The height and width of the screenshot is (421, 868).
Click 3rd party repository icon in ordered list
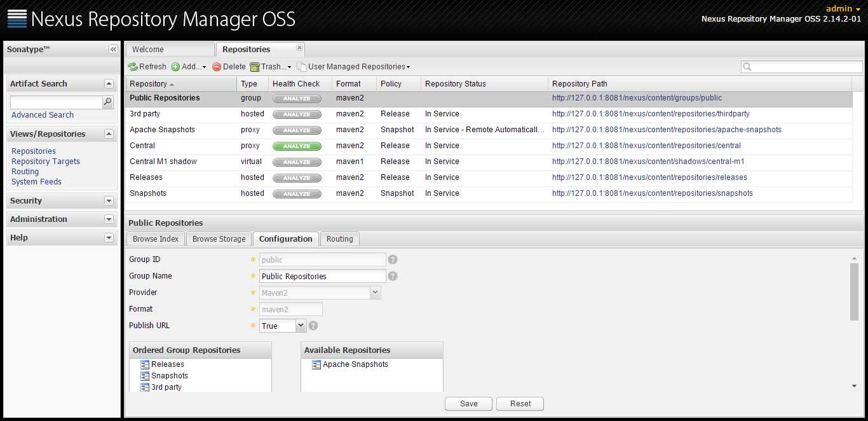(145, 387)
